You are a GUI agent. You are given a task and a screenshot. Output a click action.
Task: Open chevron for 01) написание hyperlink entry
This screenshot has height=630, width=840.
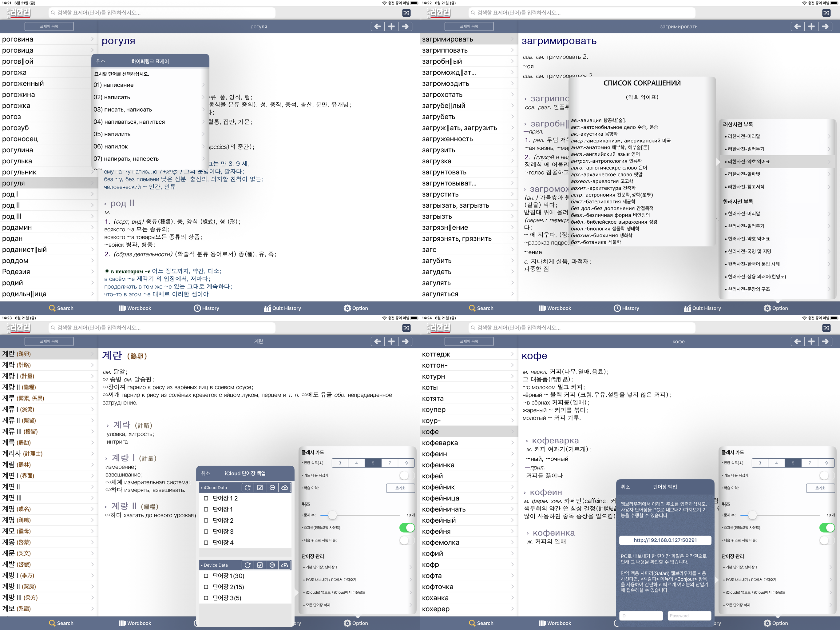click(204, 85)
